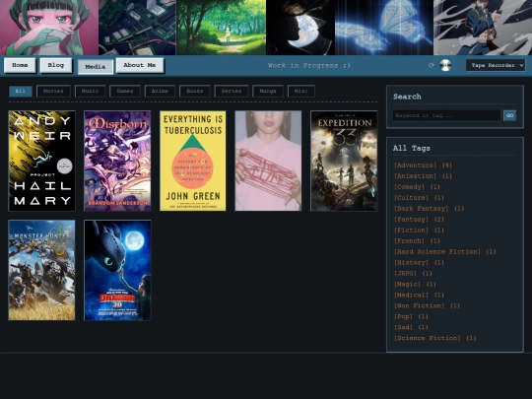Screen dimensions: 532x399
Task: Filter media by Anime
Action: 160,91
